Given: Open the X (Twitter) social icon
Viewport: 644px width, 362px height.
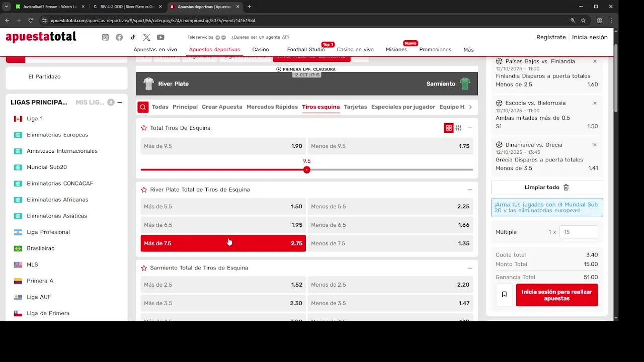Looking at the screenshot, I should (x=146, y=37).
